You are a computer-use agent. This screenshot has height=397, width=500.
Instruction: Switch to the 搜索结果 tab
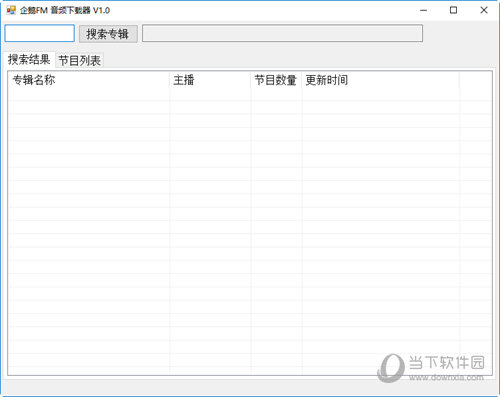click(29, 60)
